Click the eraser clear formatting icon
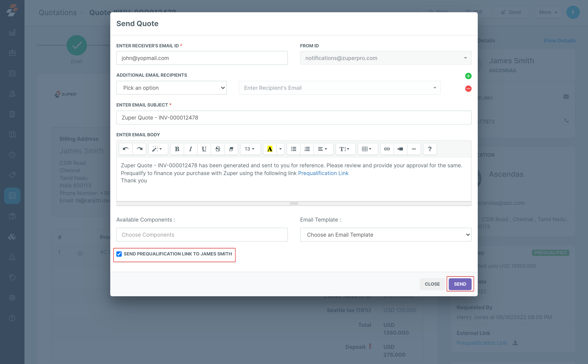The height and width of the screenshot is (364, 588). 231,149
